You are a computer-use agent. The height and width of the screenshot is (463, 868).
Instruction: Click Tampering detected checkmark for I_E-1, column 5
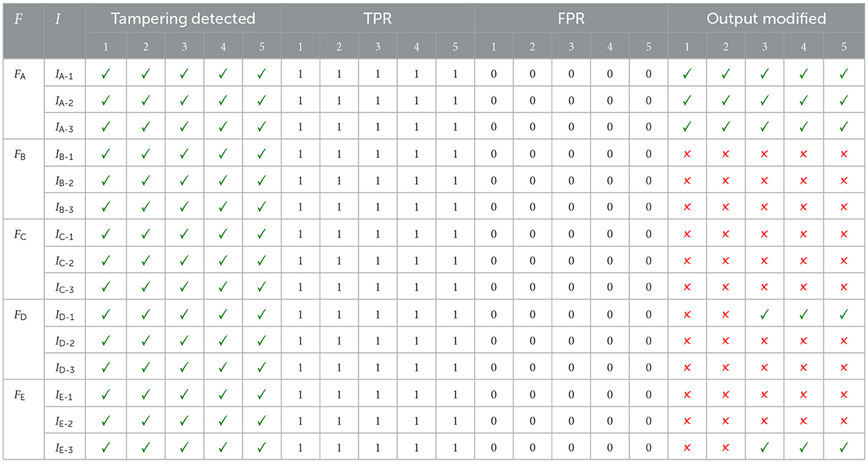261,394
